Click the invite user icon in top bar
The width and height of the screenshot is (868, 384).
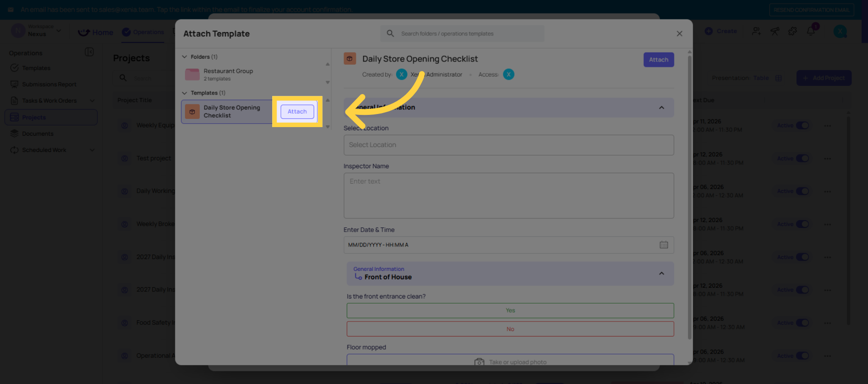[x=756, y=31]
